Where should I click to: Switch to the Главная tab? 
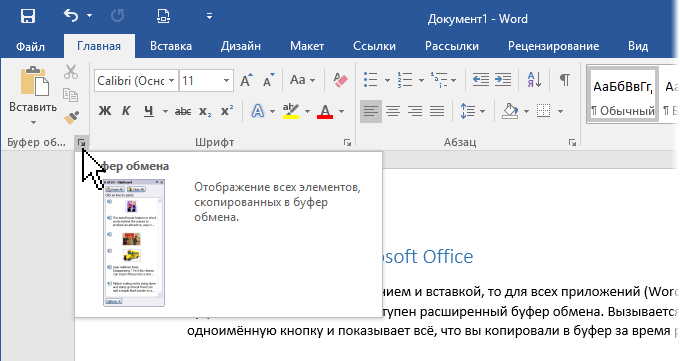99,46
